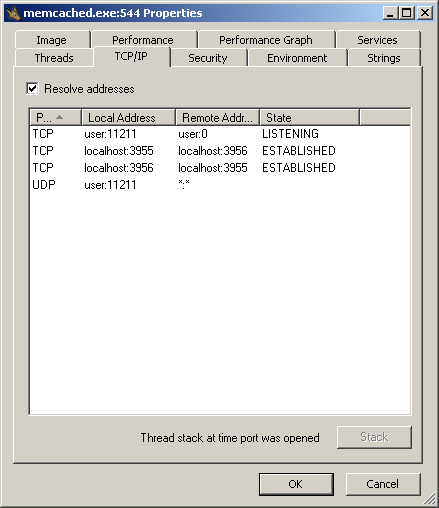Select the TCP/IP tab

click(x=131, y=56)
